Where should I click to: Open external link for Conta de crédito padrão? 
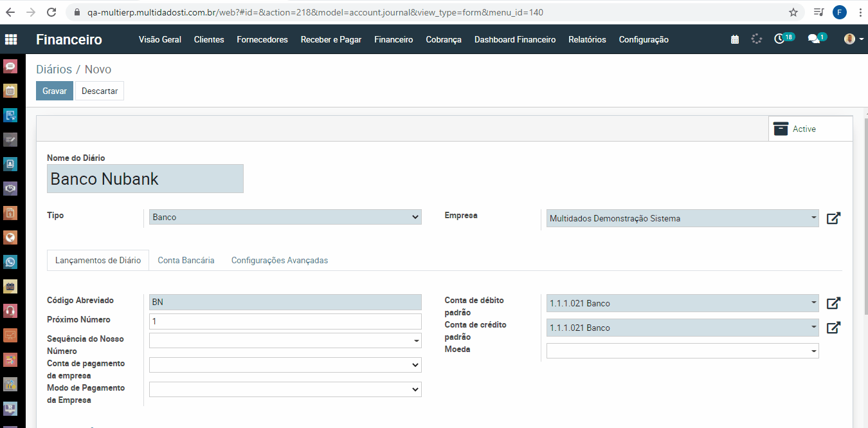833,328
